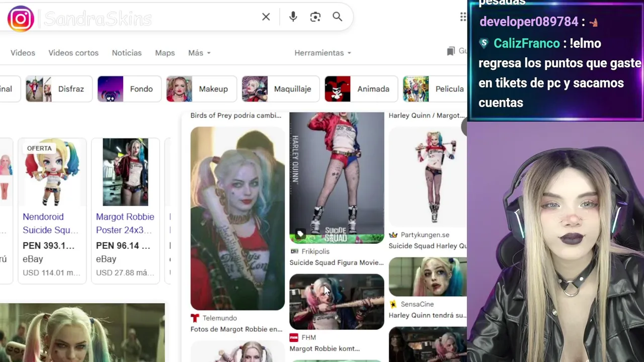Screen dimensions: 644x362
Task: Click the SensaCine star icon
Action: (x=393, y=304)
